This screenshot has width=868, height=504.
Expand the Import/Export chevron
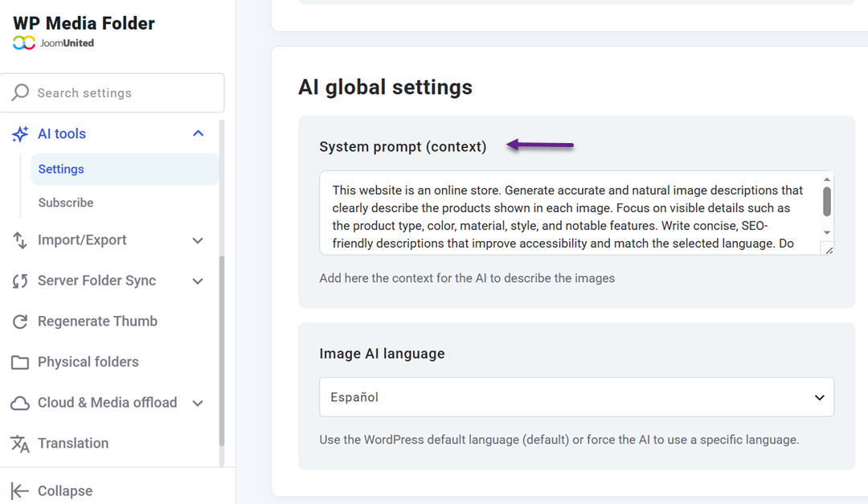pos(198,240)
